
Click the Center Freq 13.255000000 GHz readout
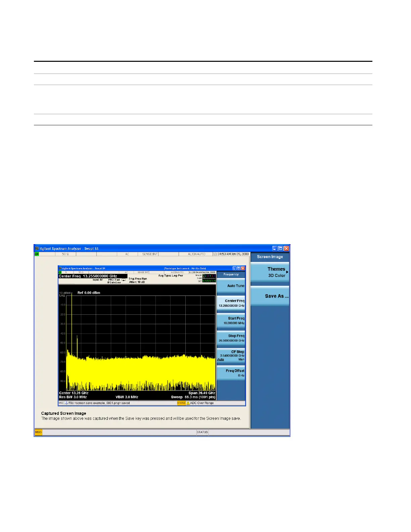93,276
